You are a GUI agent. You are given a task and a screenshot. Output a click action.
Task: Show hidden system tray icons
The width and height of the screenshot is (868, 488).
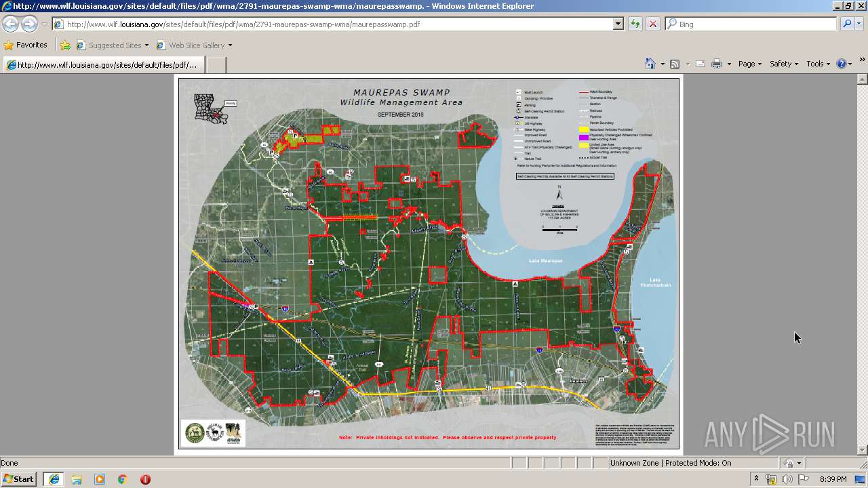(756, 479)
